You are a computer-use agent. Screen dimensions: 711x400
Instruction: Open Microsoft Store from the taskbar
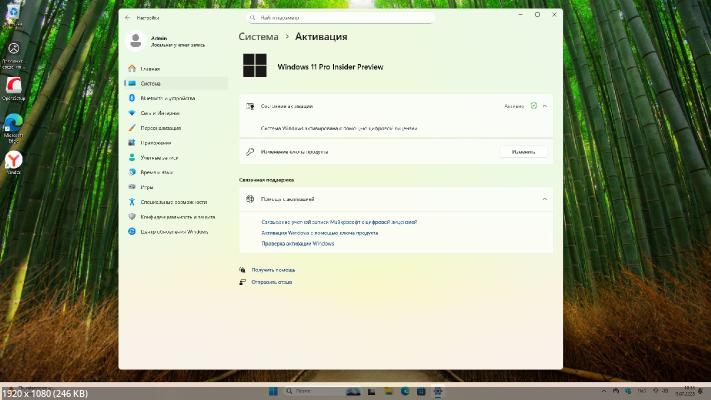(x=421, y=391)
